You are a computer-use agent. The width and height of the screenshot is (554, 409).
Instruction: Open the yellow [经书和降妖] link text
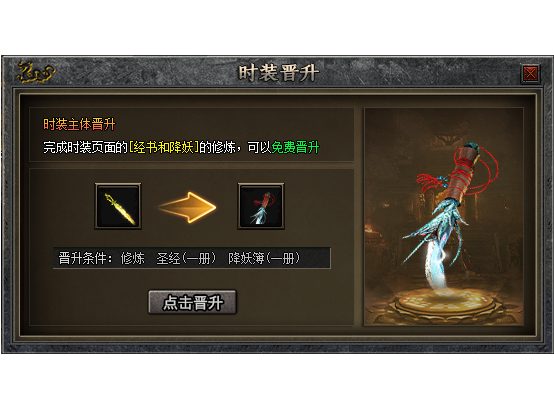[164, 147]
